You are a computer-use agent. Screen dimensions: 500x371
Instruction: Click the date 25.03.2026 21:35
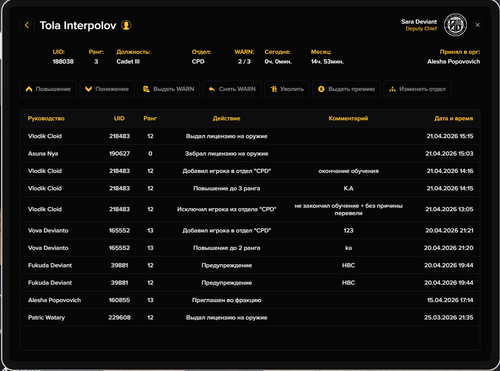pyautogui.click(x=449, y=317)
